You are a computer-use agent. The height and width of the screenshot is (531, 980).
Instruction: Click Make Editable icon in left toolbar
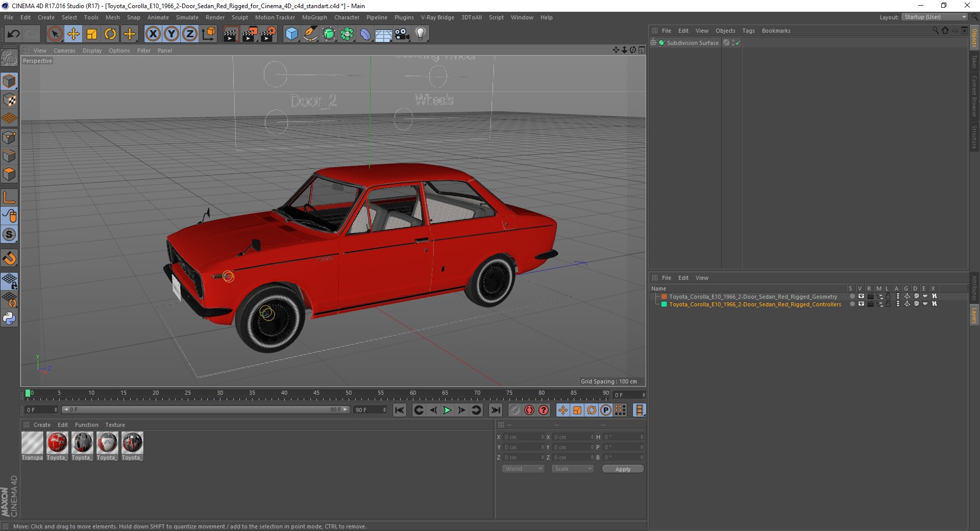point(9,58)
